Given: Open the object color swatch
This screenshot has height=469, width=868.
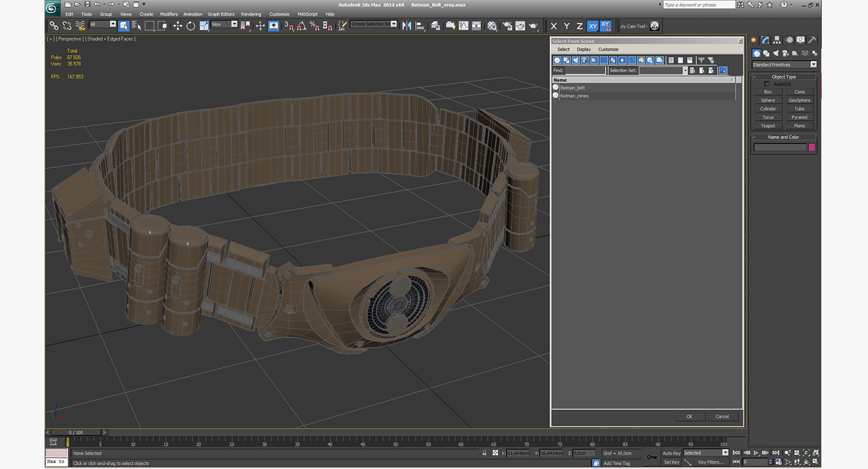Looking at the screenshot, I should coord(812,147).
